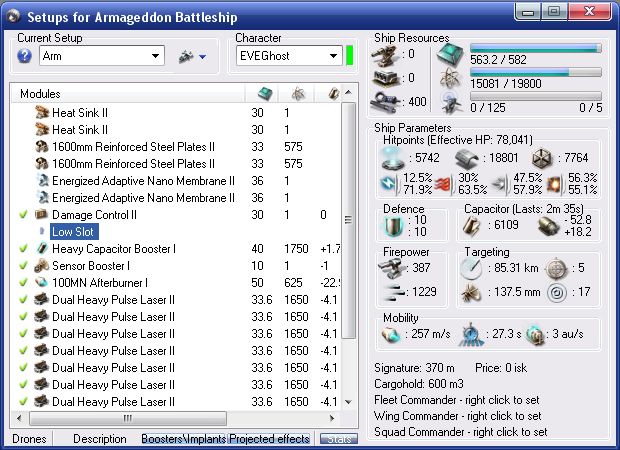This screenshot has height=450, width=620.
Task: Click the scroll down arrow of module list
Action: click(348, 402)
